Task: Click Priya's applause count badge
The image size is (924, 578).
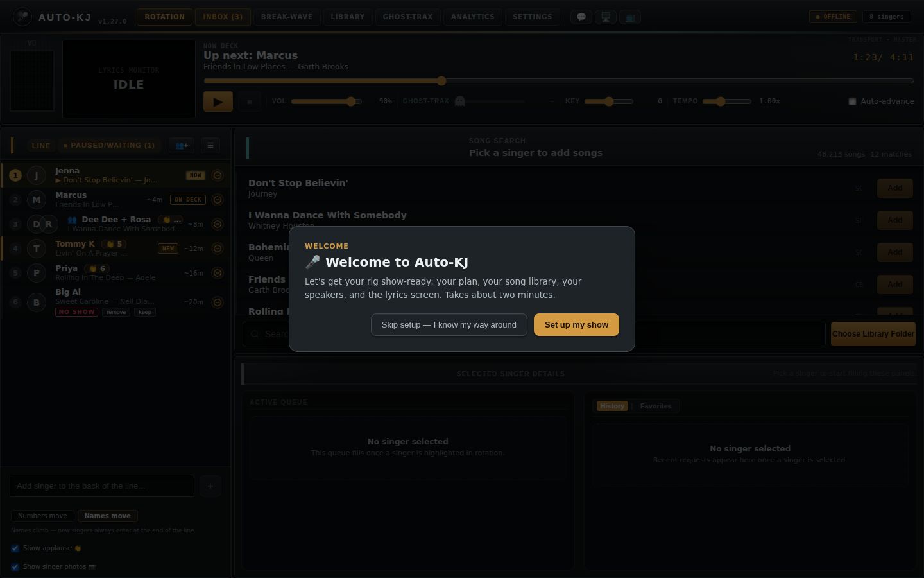Action: coord(98,268)
